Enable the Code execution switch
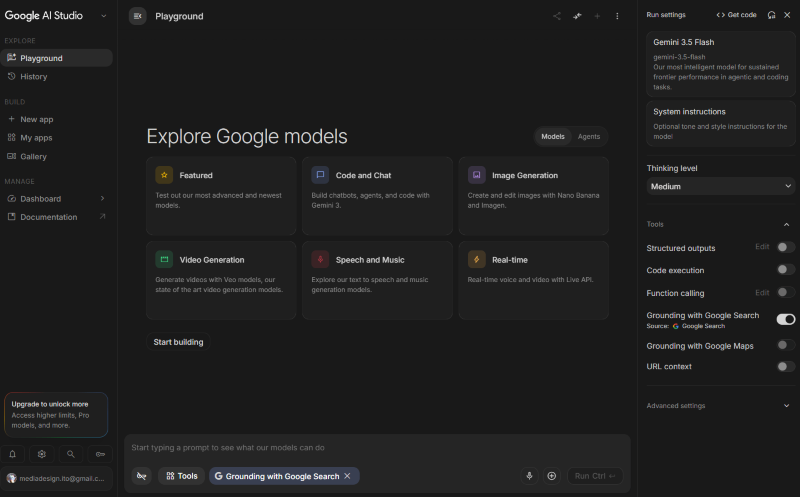This screenshot has height=497, width=800. click(786, 269)
